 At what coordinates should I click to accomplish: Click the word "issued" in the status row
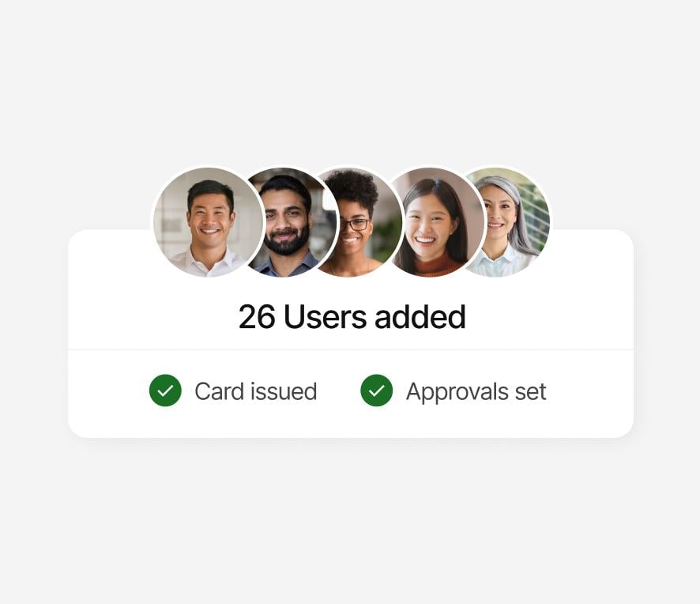[x=284, y=391]
